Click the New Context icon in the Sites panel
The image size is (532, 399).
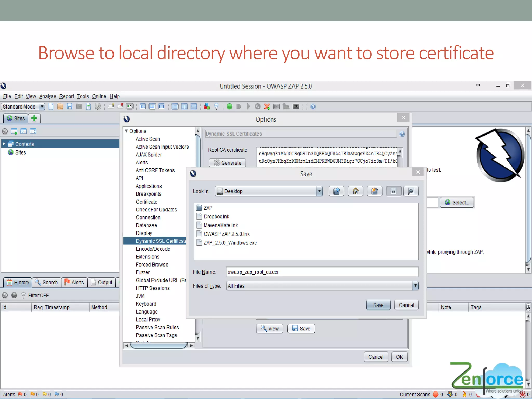pyautogui.click(x=14, y=131)
